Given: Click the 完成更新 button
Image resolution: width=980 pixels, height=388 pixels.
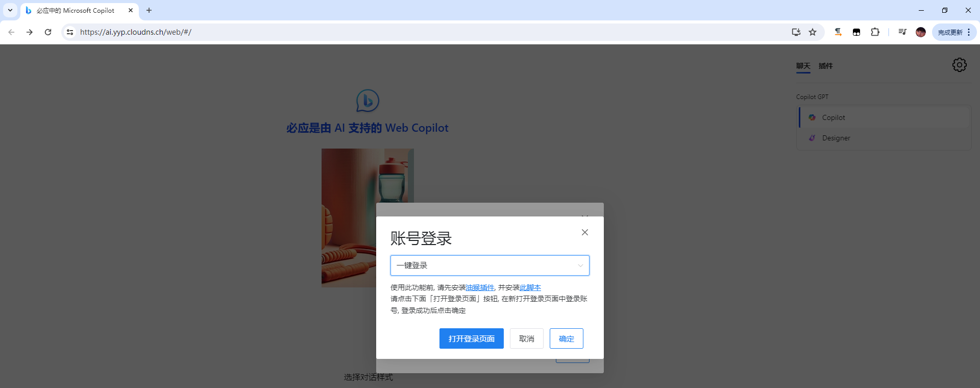Looking at the screenshot, I should 950,32.
